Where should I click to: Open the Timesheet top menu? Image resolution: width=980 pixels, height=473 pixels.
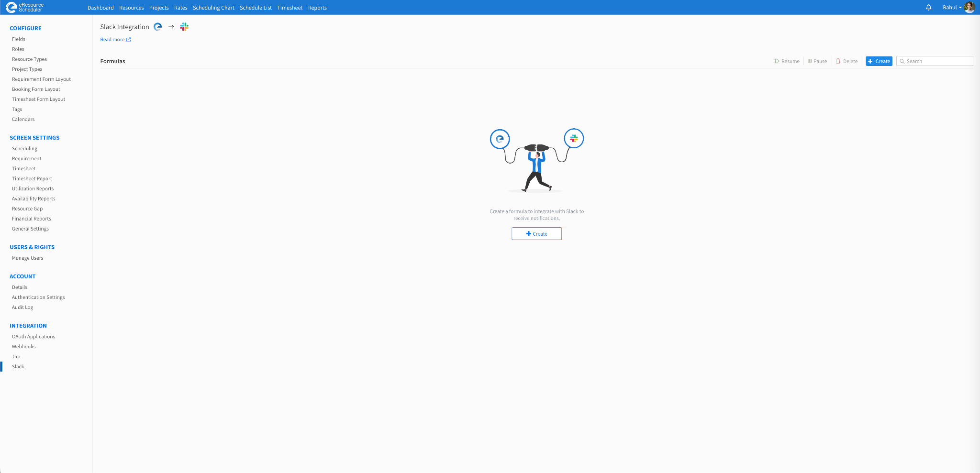(290, 8)
